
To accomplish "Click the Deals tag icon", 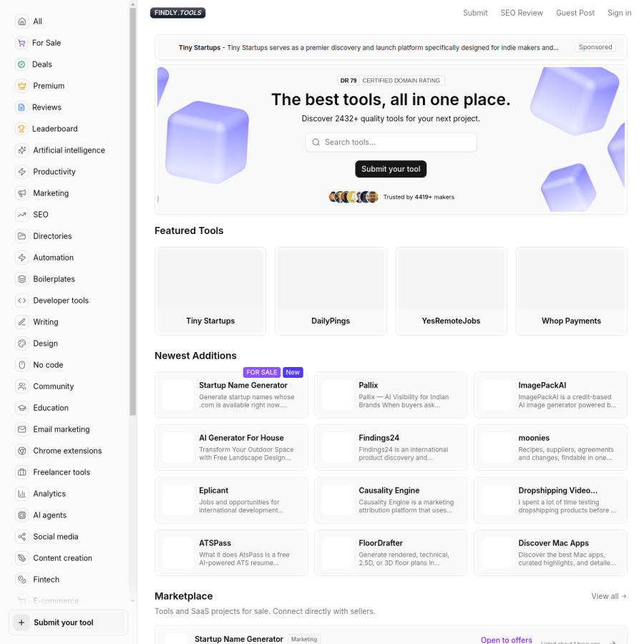I will tap(21, 64).
